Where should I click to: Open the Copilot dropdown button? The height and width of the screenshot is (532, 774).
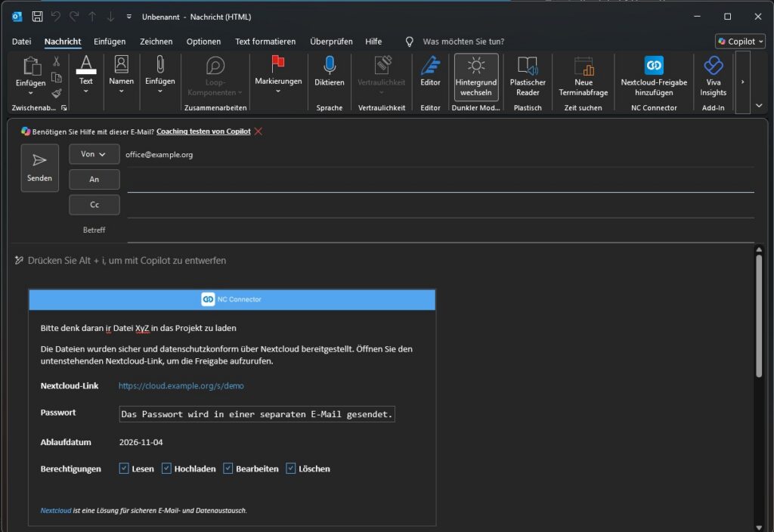pyautogui.click(x=741, y=42)
